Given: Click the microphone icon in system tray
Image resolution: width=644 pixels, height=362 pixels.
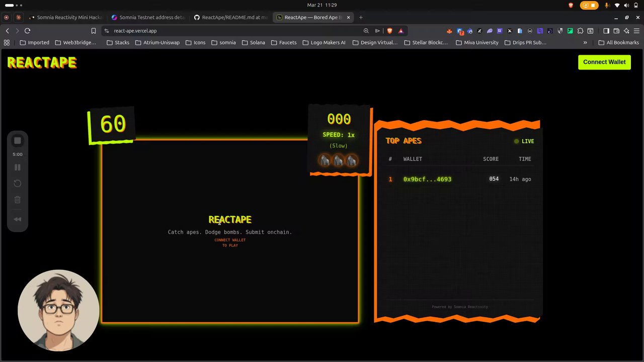Looking at the screenshot, I should [x=607, y=5].
